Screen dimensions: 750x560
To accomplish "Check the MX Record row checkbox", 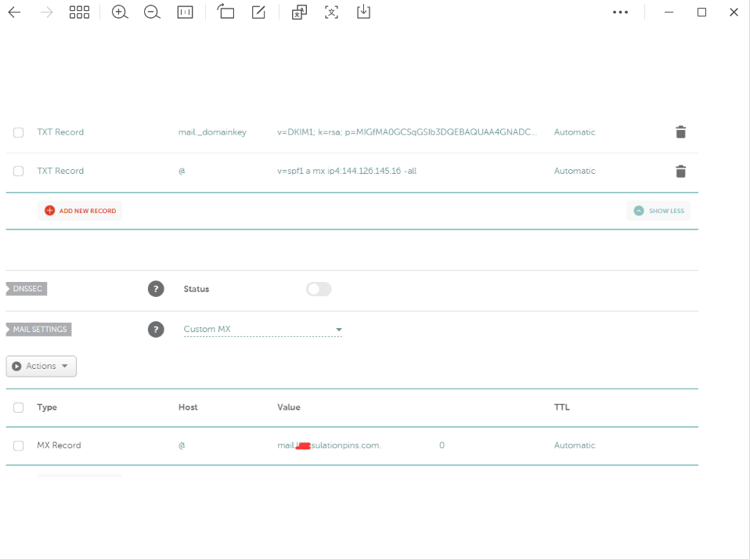I will click(x=18, y=446).
